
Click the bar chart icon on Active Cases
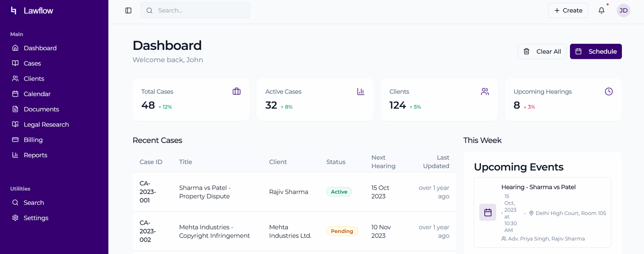pyautogui.click(x=361, y=91)
